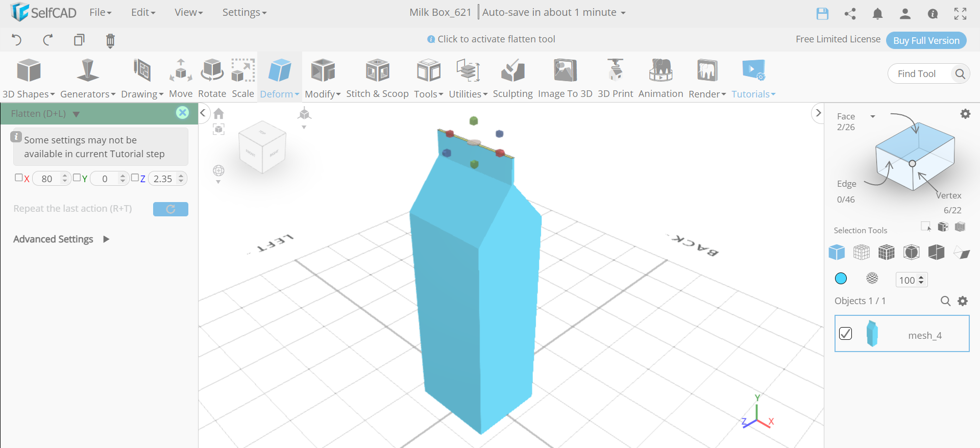This screenshot has height=448, width=980.
Task: Click the delete trash icon
Action: click(110, 40)
